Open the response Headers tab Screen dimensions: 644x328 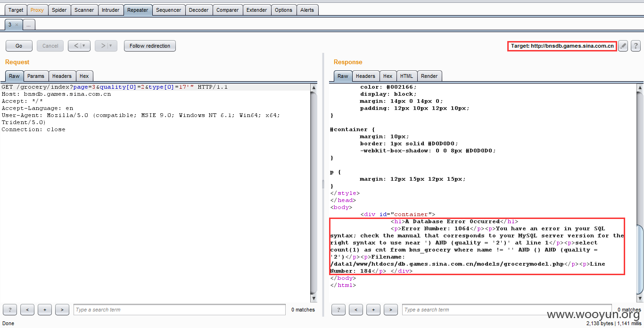coord(365,76)
